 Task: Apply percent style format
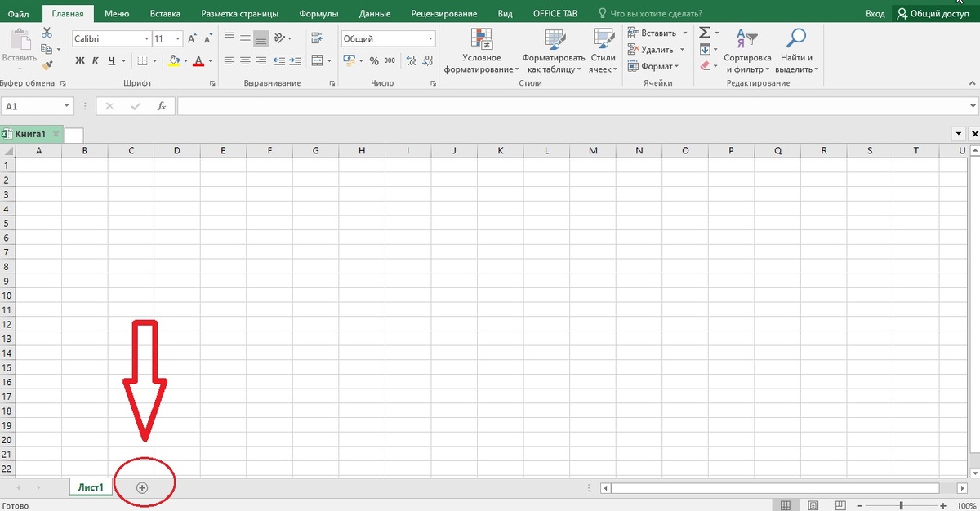374,60
